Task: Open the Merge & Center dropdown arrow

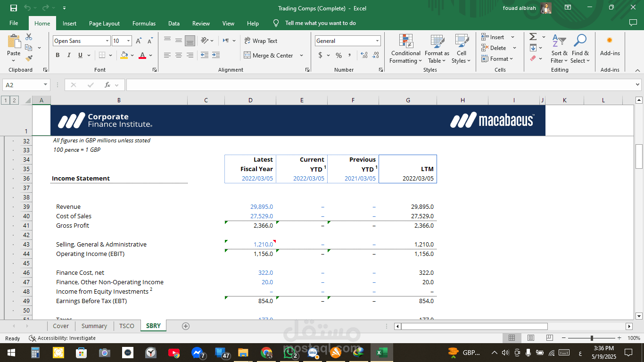Action: (301, 55)
